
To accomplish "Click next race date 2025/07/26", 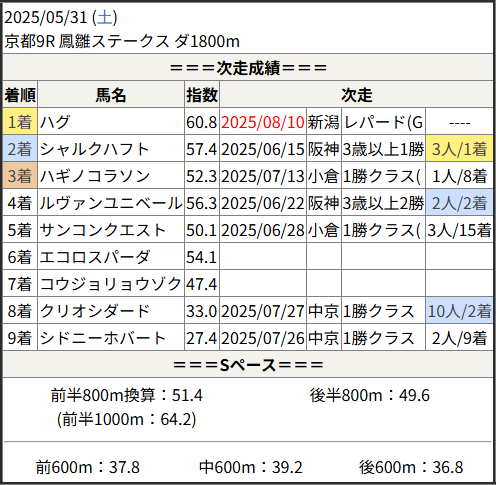I will click(263, 338).
